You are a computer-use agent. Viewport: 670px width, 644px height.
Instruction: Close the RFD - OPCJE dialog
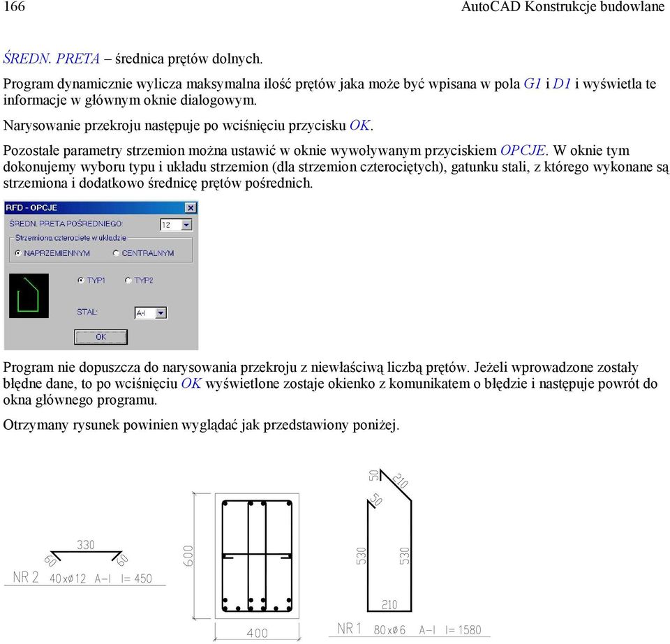tap(191, 207)
